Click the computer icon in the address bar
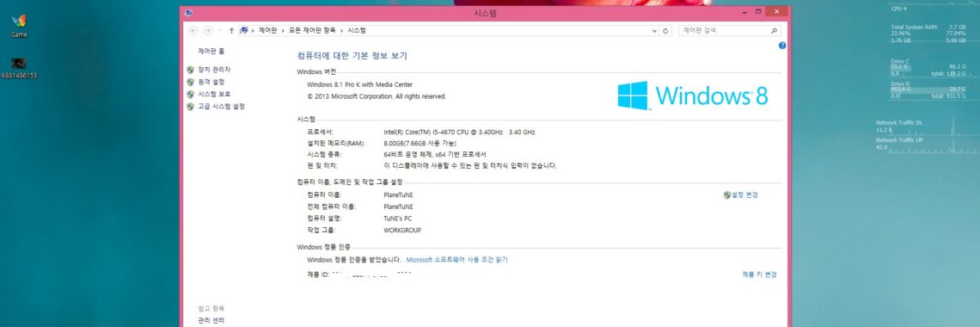This screenshot has width=980, height=327. [244, 30]
